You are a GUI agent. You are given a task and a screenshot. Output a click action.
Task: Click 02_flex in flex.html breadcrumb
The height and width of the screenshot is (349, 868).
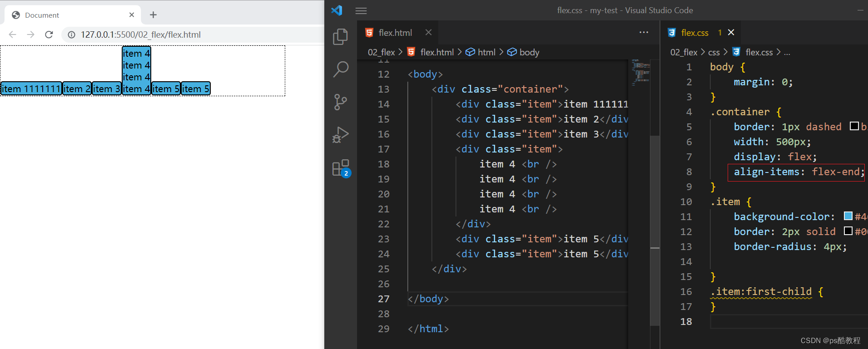(x=381, y=52)
